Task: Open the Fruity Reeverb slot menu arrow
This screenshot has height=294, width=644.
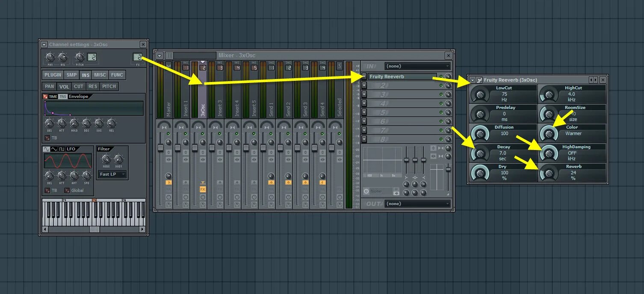Action: (364, 76)
